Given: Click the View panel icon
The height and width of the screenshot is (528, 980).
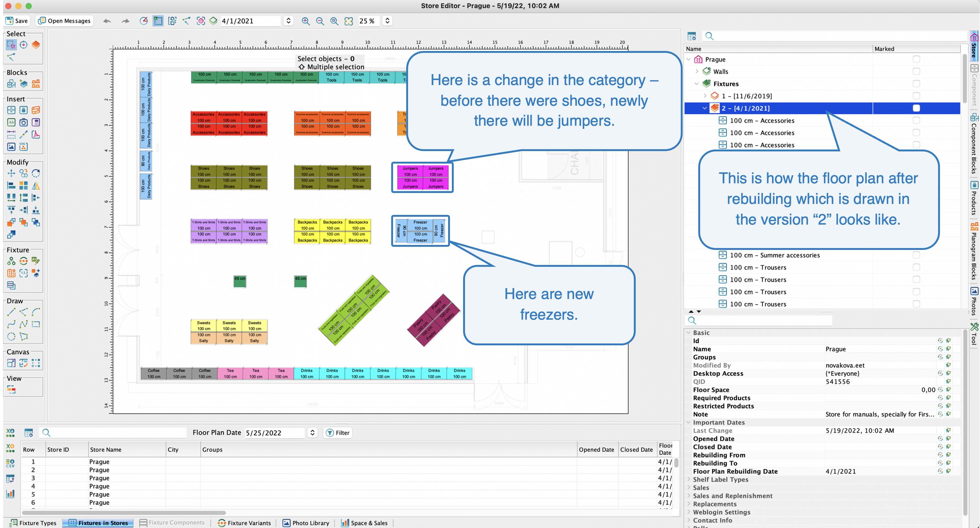Looking at the screenshot, I should [x=11, y=389].
